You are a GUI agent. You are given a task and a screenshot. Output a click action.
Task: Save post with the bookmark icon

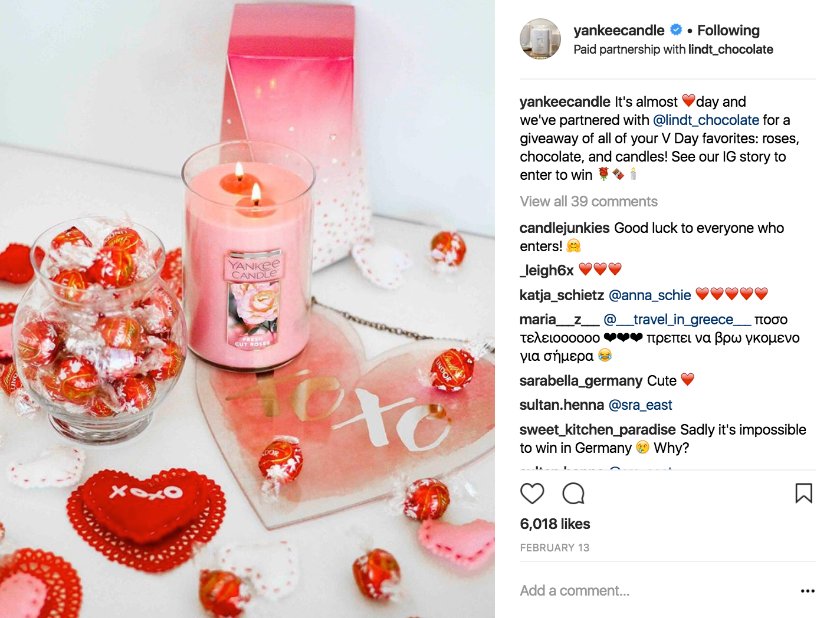tap(803, 493)
